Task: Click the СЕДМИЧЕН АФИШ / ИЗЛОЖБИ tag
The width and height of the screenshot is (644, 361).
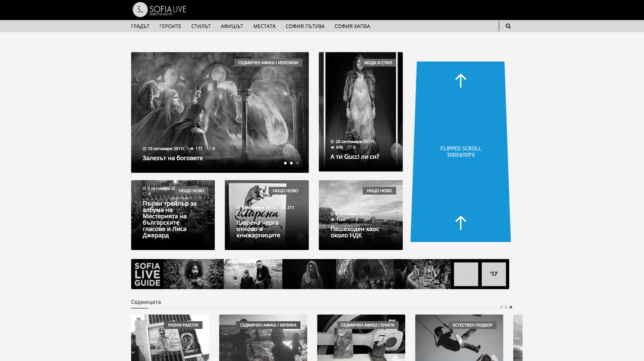Action: pyautogui.click(x=268, y=63)
